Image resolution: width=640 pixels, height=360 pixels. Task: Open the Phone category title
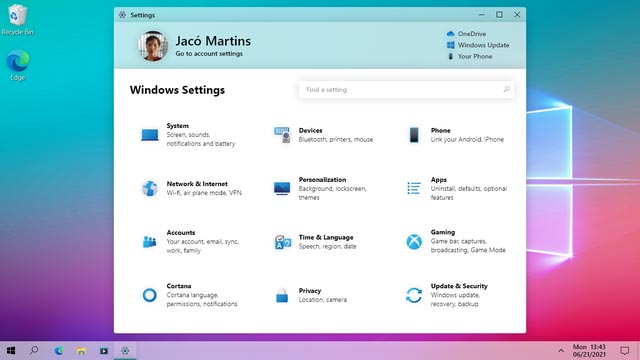pos(440,130)
